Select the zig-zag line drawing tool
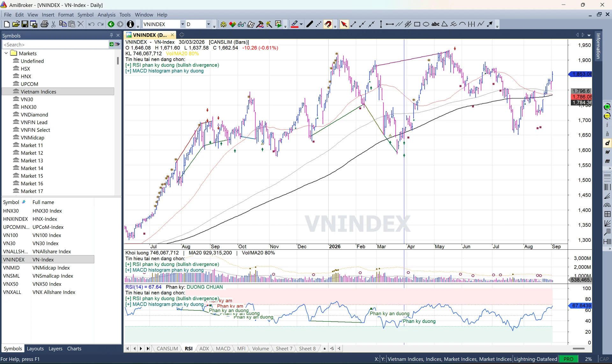This screenshot has height=364, width=612. point(481,24)
